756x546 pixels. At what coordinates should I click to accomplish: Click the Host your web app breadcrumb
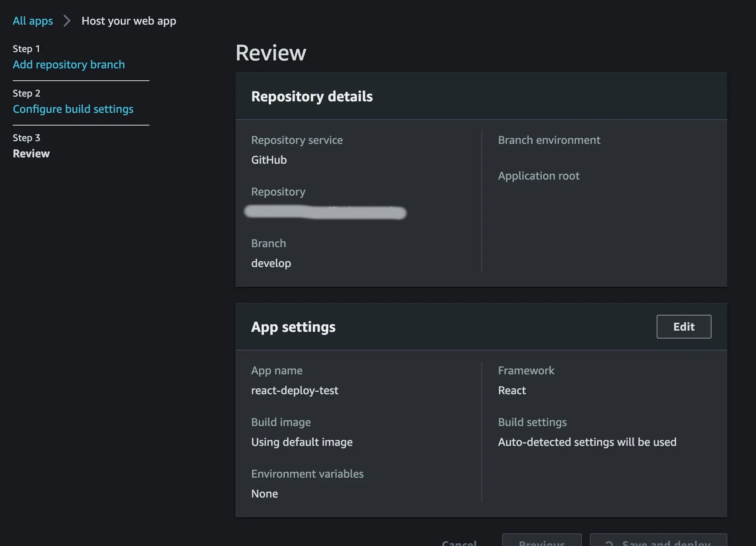(x=129, y=21)
